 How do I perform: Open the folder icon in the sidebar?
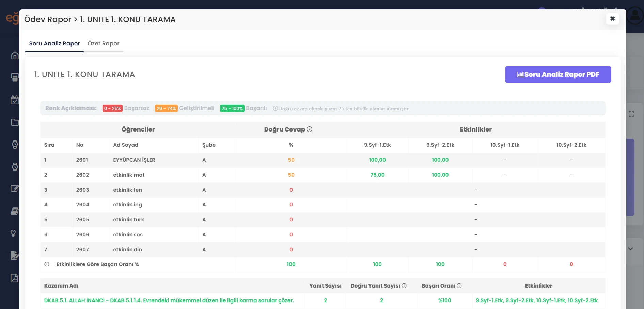coord(15,122)
